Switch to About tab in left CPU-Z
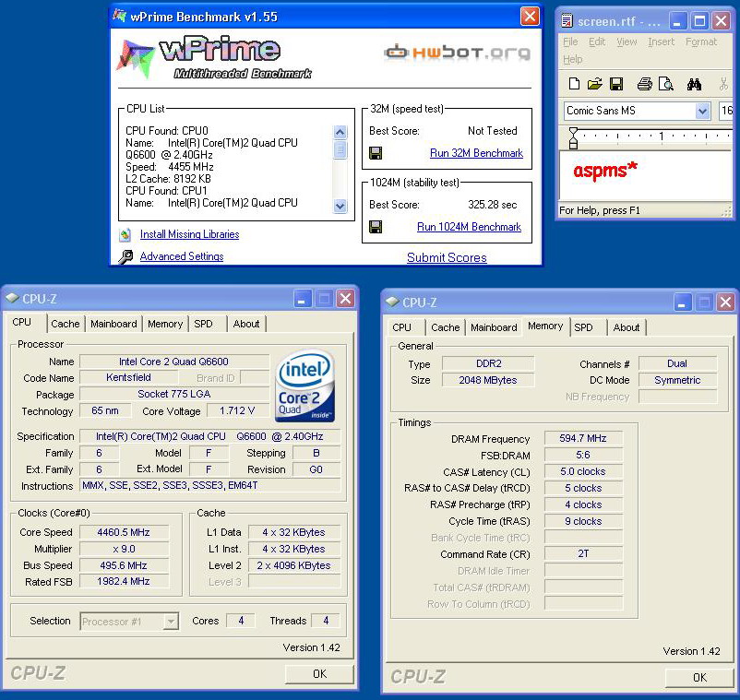This screenshot has height=700, width=740. 245,324
